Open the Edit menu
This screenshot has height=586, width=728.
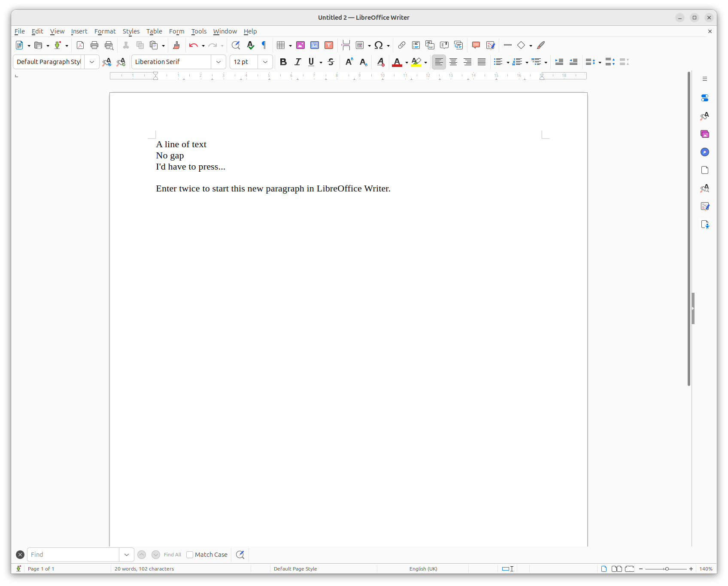coord(37,31)
